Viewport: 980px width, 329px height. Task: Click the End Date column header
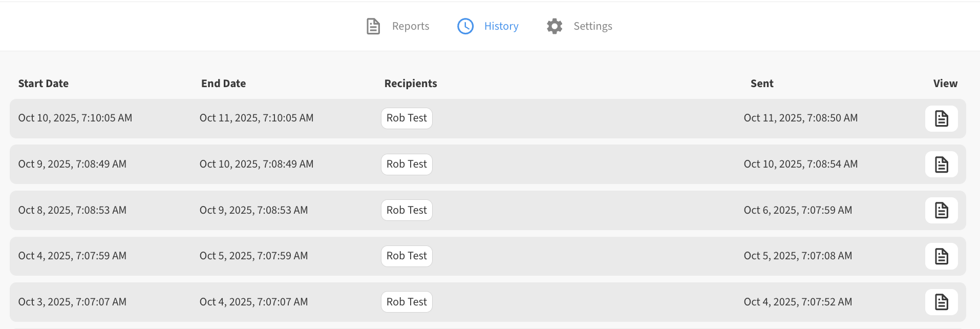click(x=223, y=84)
